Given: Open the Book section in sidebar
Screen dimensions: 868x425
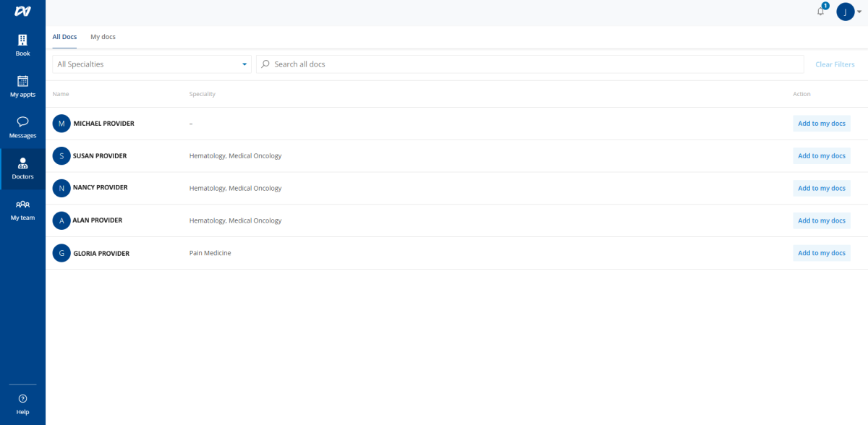Looking at the screenshot, I should click(x=22, y=45).
